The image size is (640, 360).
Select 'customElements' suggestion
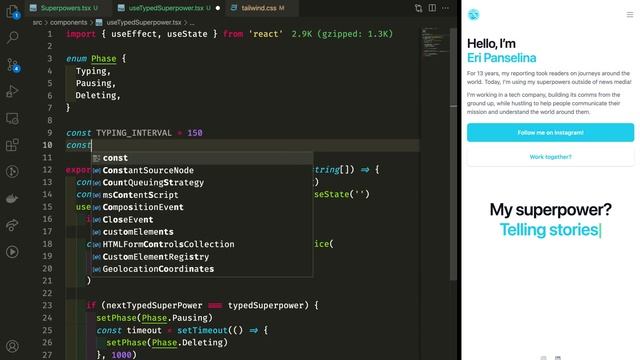click(202, 232)
